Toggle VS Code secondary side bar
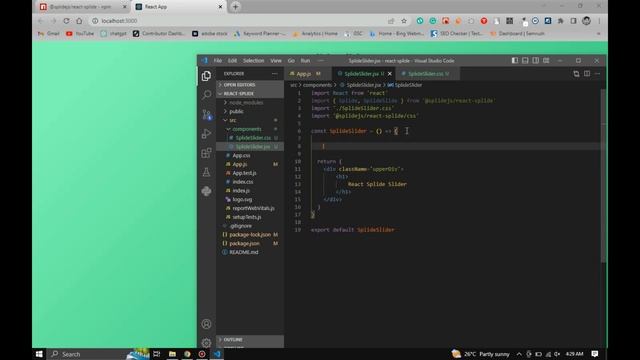Screen dimensions: 640x360 pos(536,60)
